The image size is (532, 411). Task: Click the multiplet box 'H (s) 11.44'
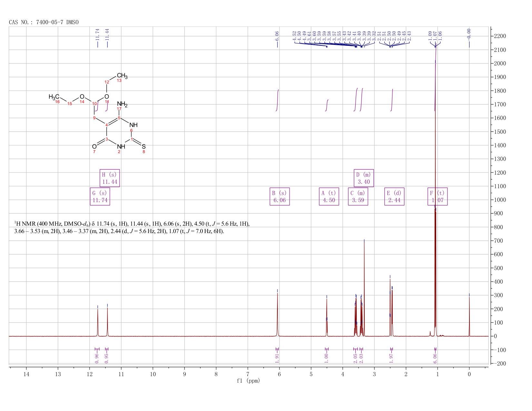[110, 178]
